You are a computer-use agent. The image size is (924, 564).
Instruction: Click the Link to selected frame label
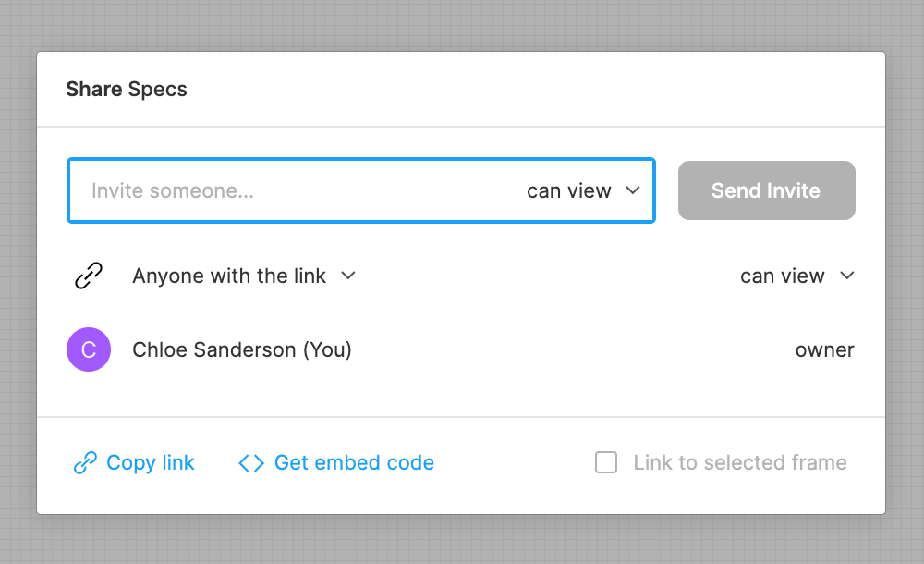tap(739, 462)
